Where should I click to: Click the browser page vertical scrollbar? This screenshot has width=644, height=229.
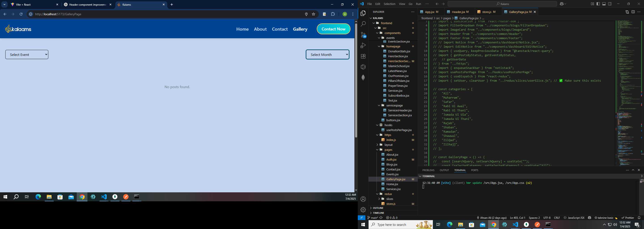point(356,80)
